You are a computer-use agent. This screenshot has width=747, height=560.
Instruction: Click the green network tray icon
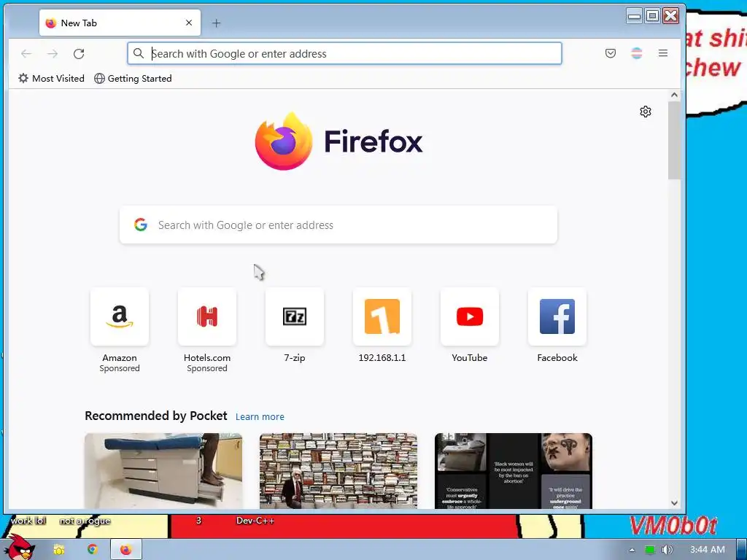click(650, 550)
